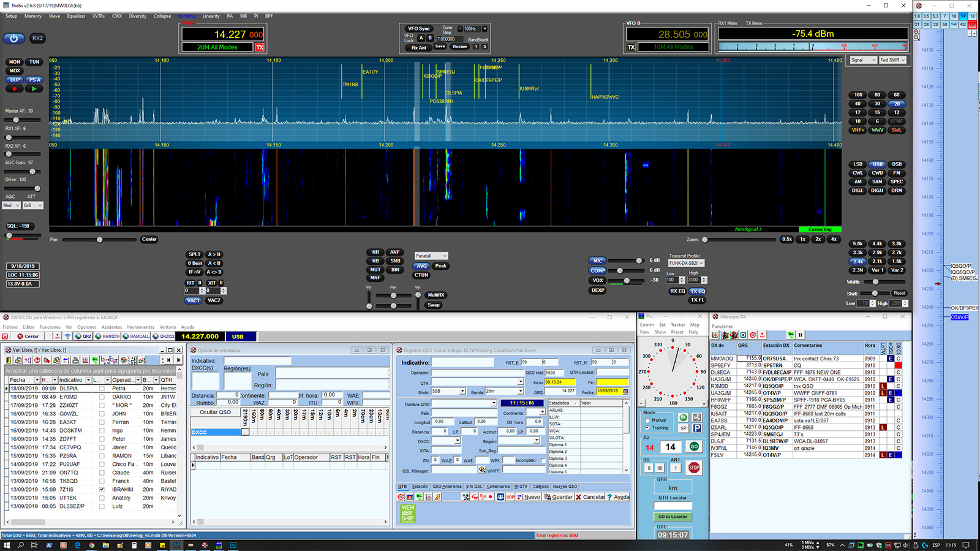Open the Herramientas menu in Swisslog
Screen dimensions: 980x551
[x=141, y=327]
